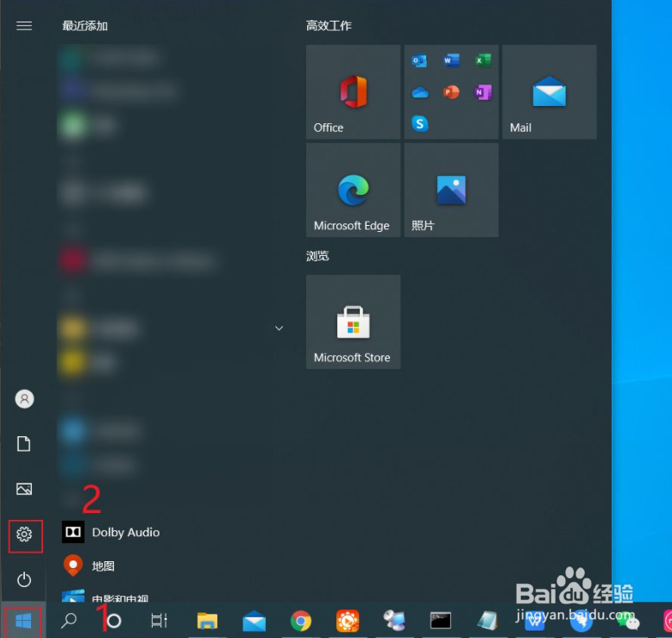
Task: Open the notepad-style taskbar icon
Action: pyautogui.click(x=487, y=621)
